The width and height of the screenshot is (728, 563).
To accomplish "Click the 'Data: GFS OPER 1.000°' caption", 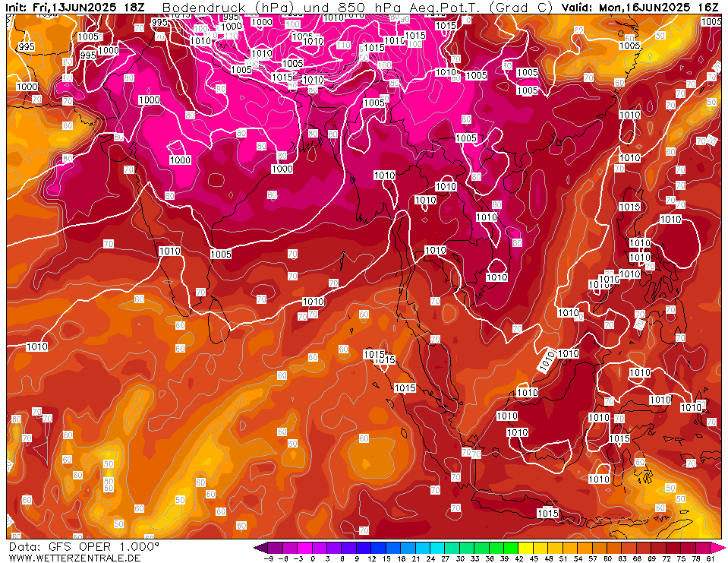I will tap(84, 547).
